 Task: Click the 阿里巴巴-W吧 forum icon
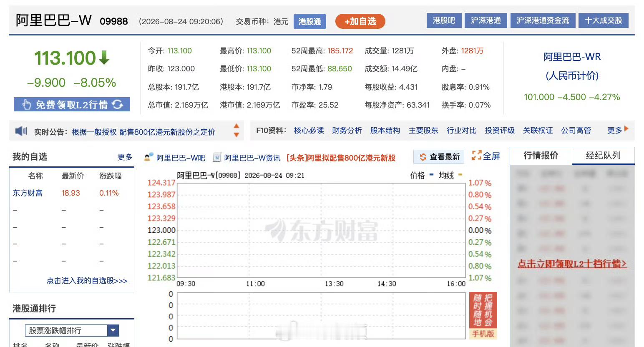tap(148, 157)
